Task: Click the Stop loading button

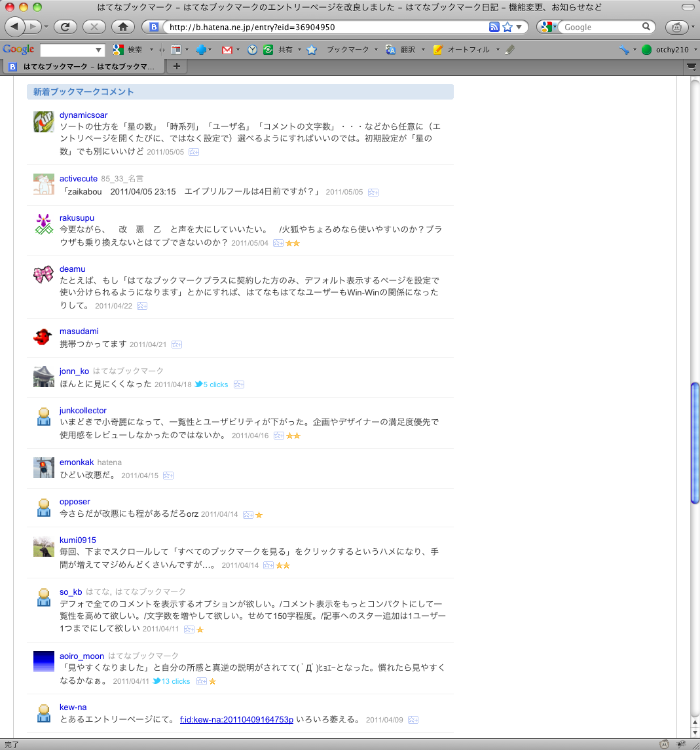Action: (94, 27)
